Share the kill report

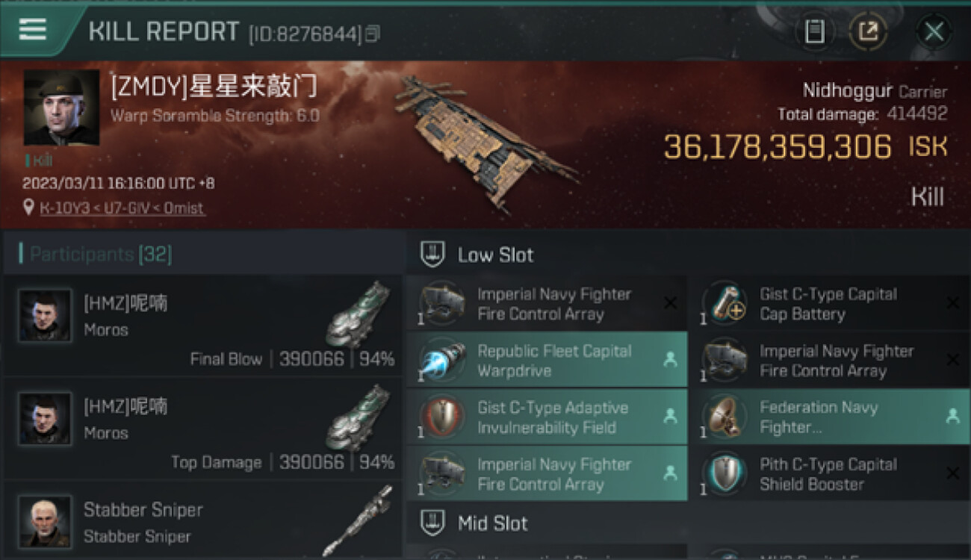click(868, 31)
